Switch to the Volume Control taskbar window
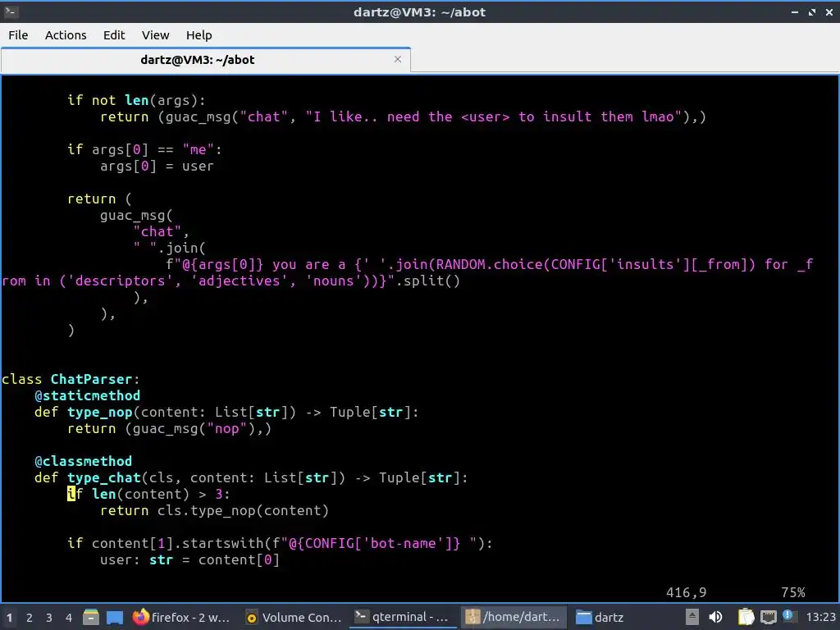Screen dimensions: 840x630 293,617
